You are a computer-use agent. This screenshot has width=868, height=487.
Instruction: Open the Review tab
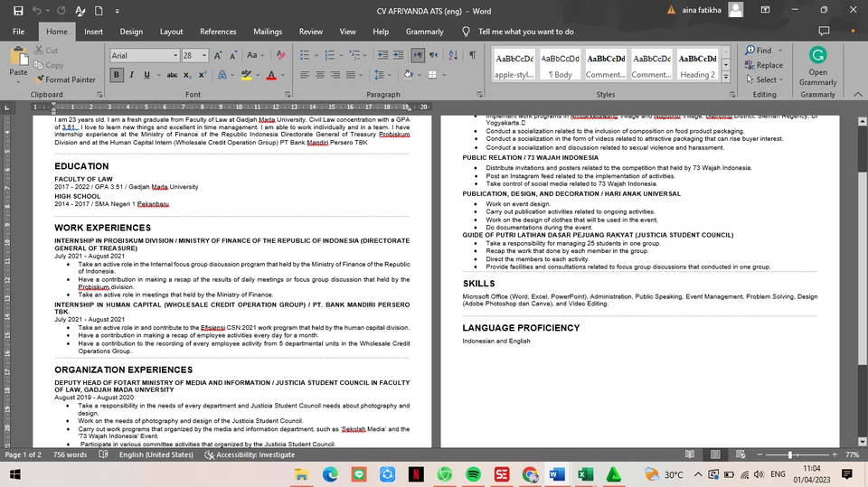pos(310,32)
